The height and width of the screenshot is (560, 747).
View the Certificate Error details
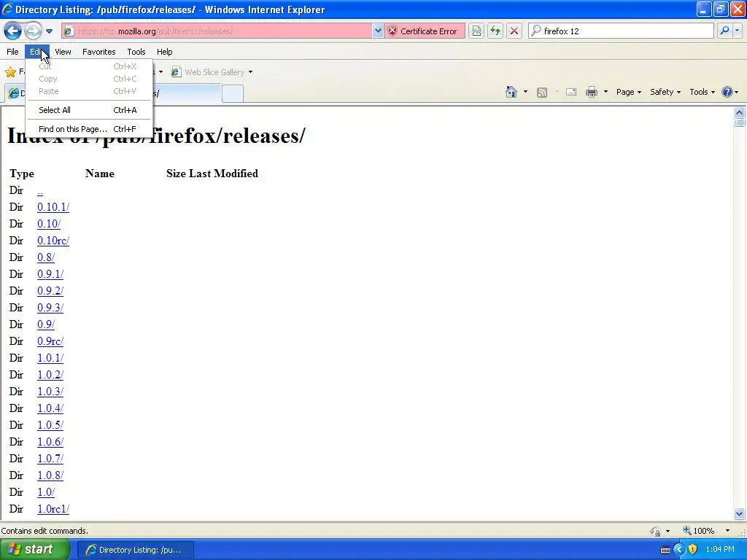[424, 31]
